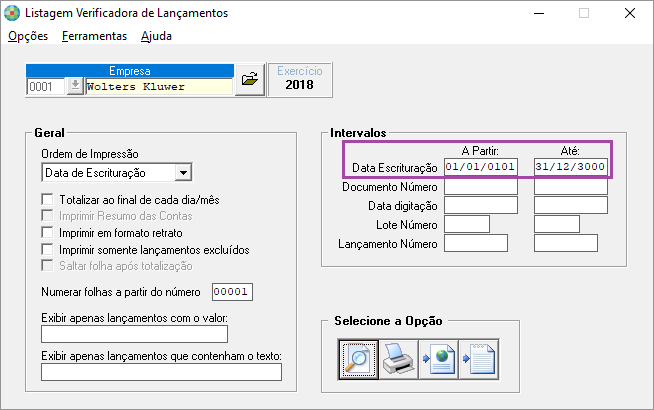The image size is (654, 410).
Task: Open the Ferramentas menu
Action: (94, 36)
